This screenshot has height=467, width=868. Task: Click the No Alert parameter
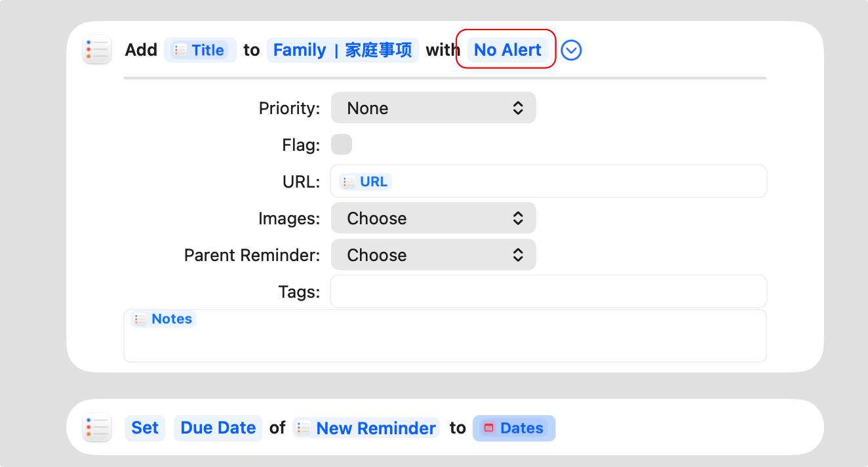[x=507, y=51]
